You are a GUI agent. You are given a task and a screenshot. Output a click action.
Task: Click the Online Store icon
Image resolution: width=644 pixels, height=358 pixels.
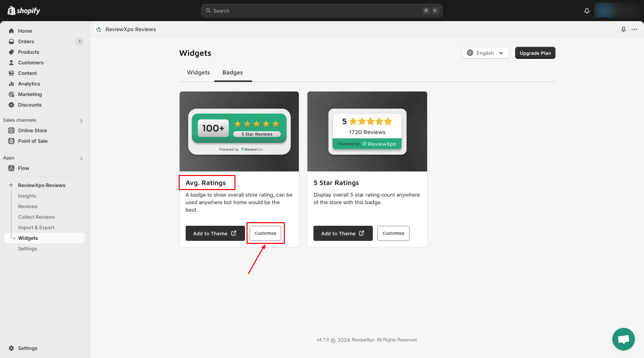(12, 131)
